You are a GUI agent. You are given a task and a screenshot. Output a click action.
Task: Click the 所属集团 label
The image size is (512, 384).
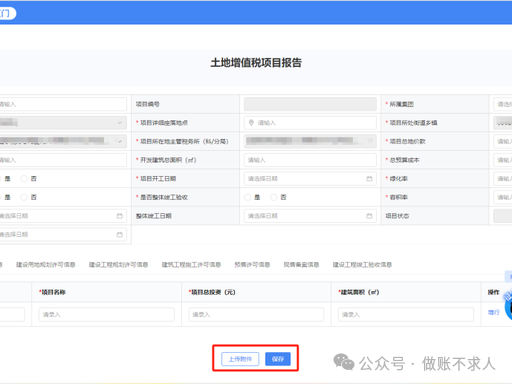[x=402, y=104]
